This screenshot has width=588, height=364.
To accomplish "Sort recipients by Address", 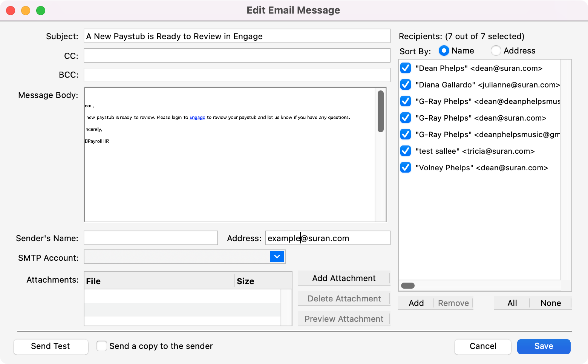I will tap(496, 50).
